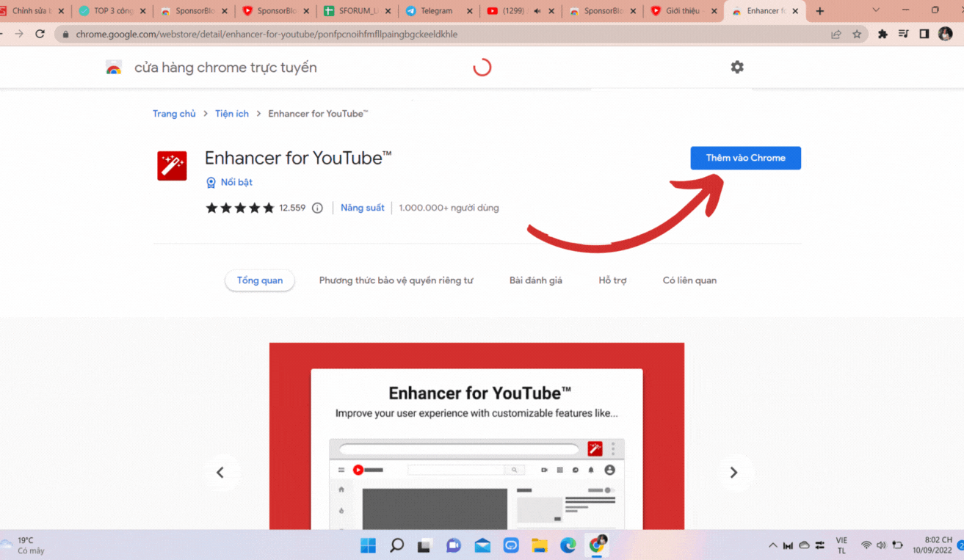
Task: Open Teams Chat on taskbar
Action: click(454, 545)
